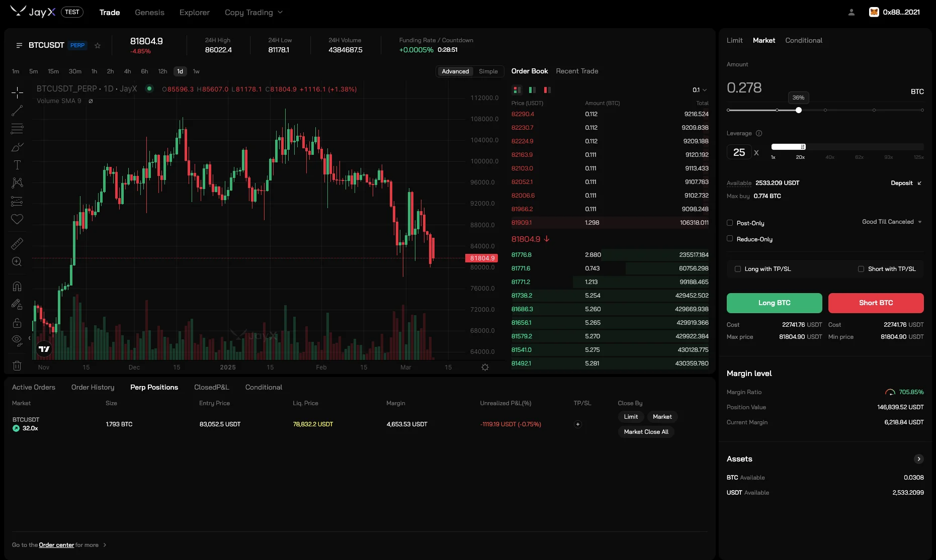Switch to the Recent Trade tab

pyautogui.click(x=577, y=71)
